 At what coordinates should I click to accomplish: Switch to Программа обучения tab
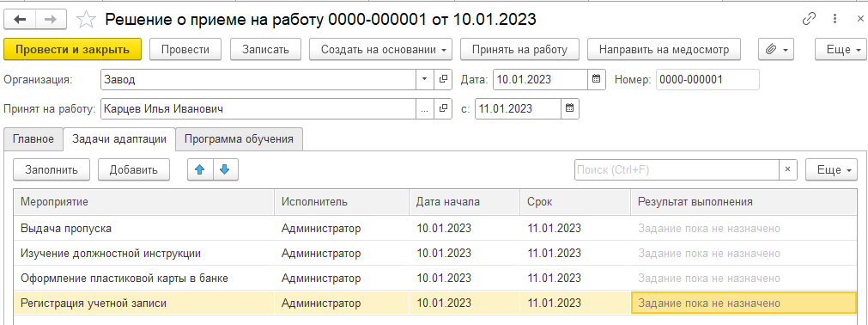click(x=239, y=139)
